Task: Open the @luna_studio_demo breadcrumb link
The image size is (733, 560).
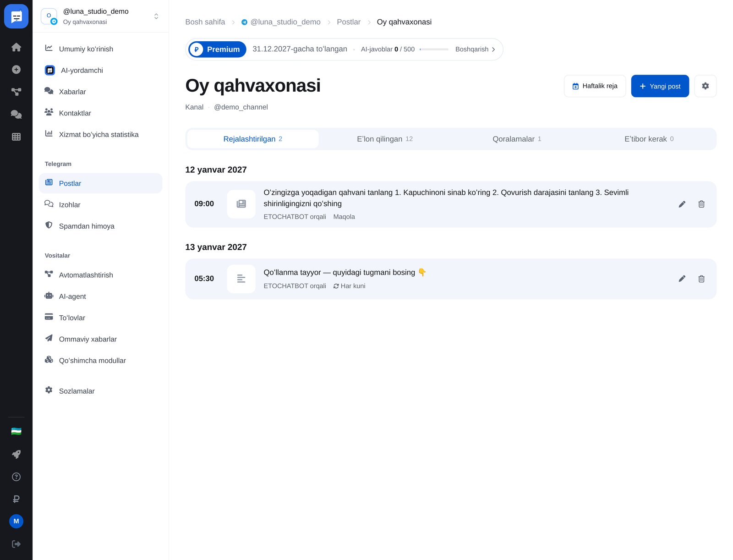Action: (x=280, y=22)
